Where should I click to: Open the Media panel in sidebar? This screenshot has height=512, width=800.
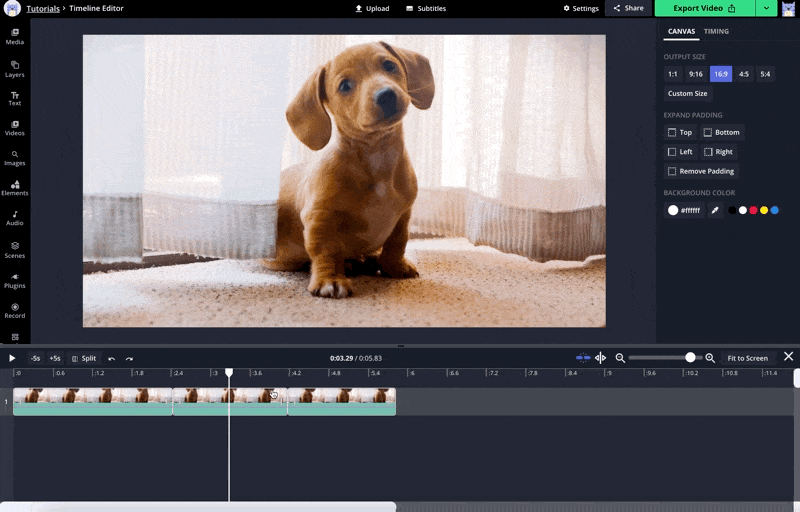tap(15, 36)
